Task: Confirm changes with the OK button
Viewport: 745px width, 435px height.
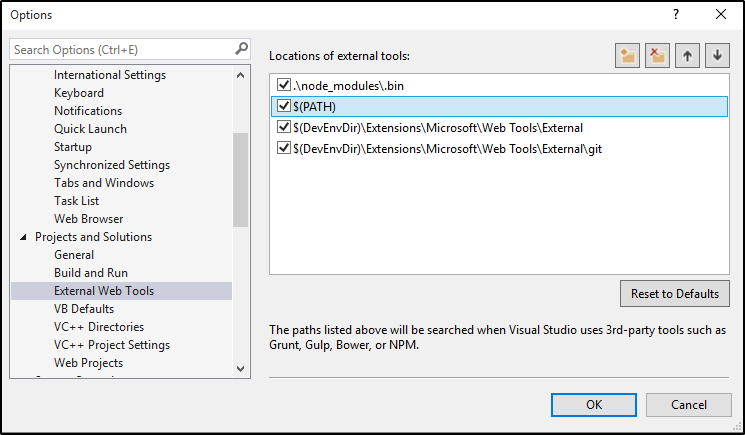Action: [594, 405]
